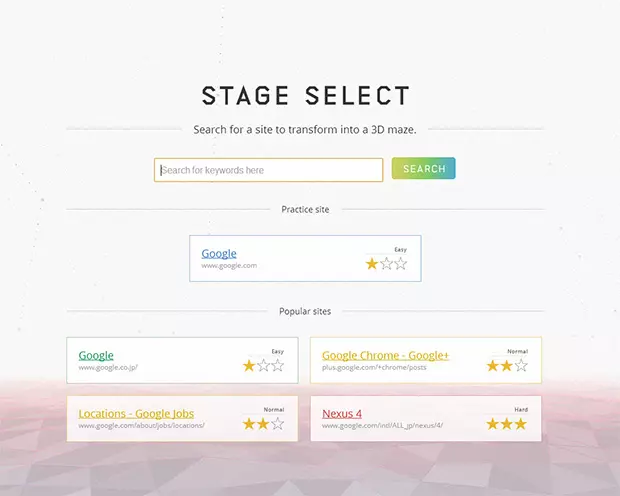This screenshot has height=496, width=620.
Task: Click star rating on Locations - Google Jobs
Action: tap(263, 424)
